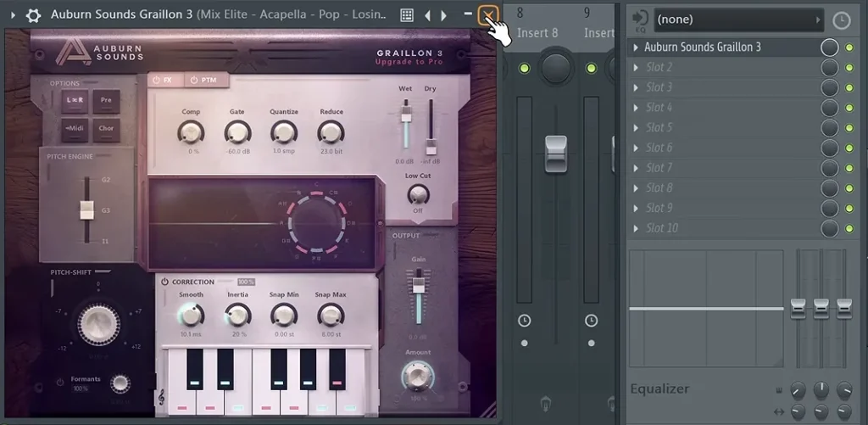The width and height of the screenshot is (868, 425).
Task: Click the Snap Max knob
Action: (x=331, y=316)
